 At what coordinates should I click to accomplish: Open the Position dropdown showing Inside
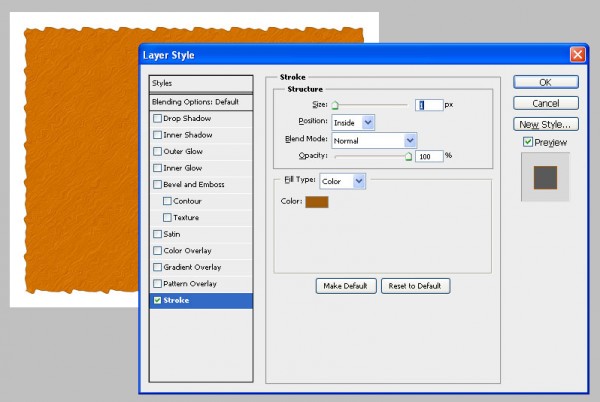click(353, 123)
